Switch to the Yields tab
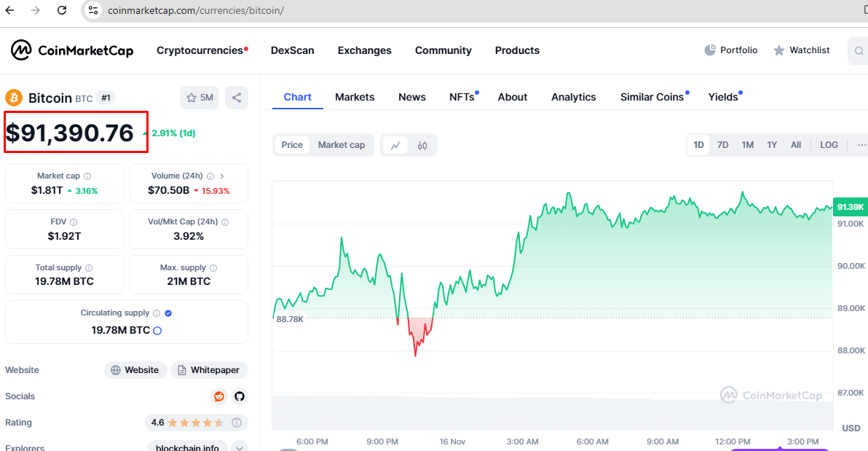 pos(723,97)
